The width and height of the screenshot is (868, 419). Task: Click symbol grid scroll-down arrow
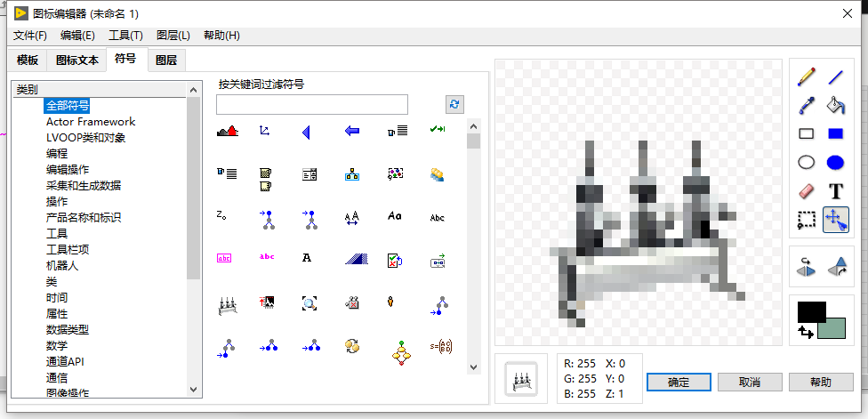click(x=473, y=367)
